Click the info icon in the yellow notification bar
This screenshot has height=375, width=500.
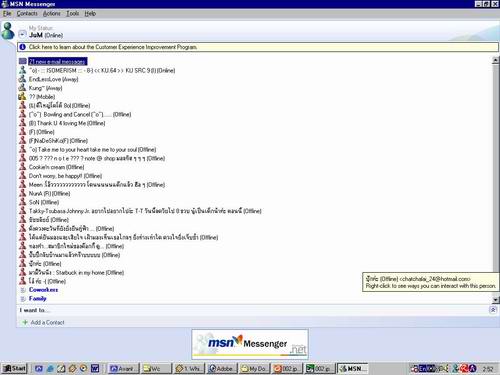23,47
